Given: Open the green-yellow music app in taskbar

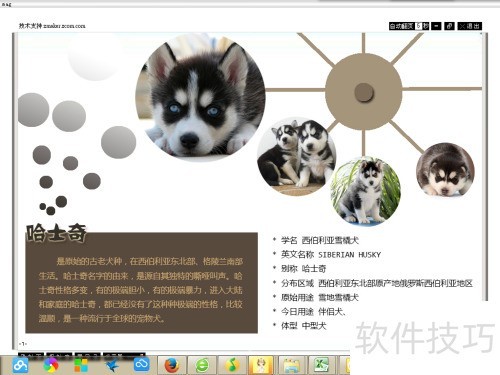Looking at the screenshot, I should click(232, 366).
